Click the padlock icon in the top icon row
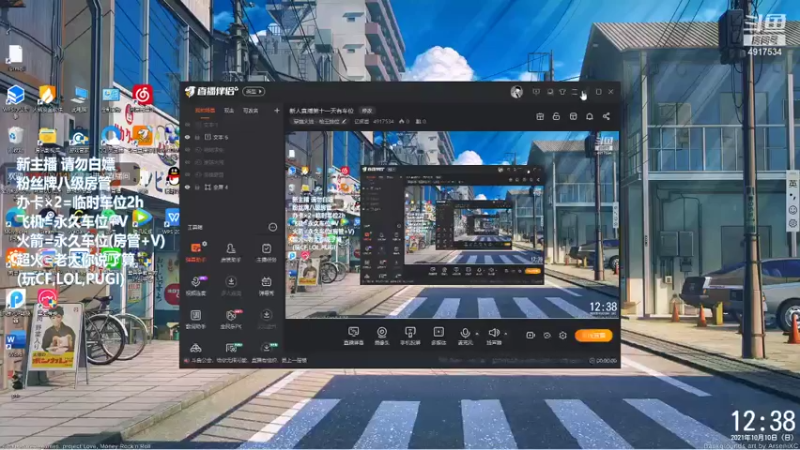800x450 pixels. pyautogui.click(x=556, y=116)
